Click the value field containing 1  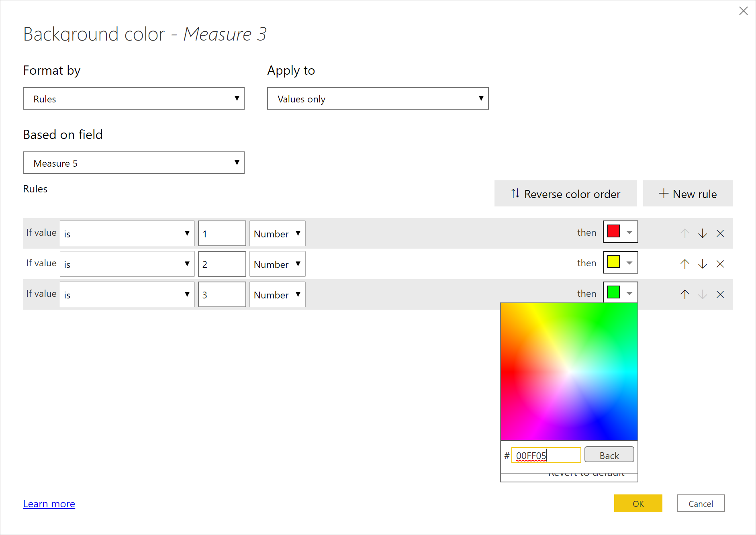[x=222, y=233]
